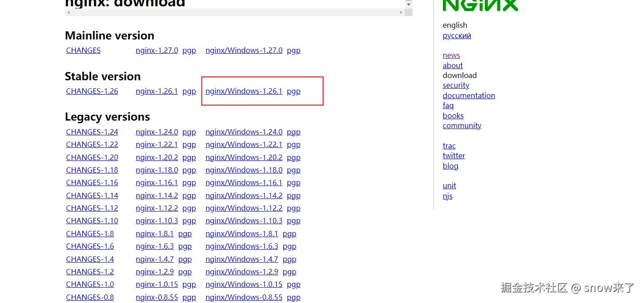
Task: Click the horizontal scrollbar left arrow
Action: point(69,13)
